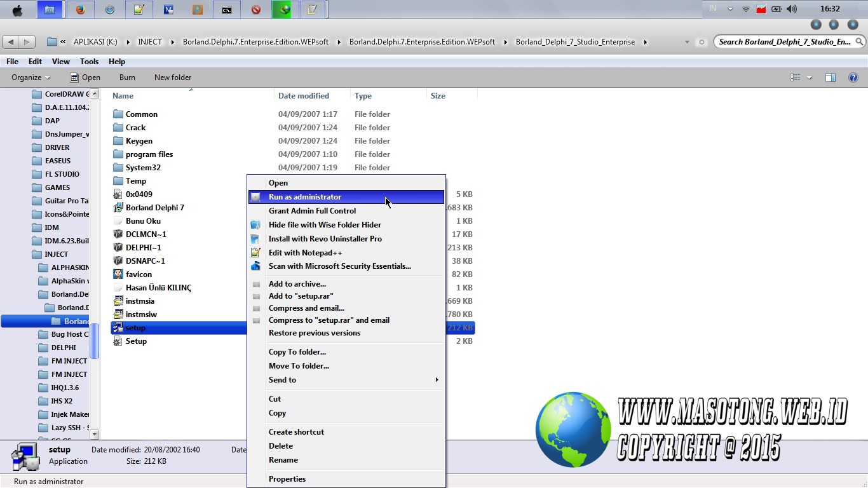
Task: Expand the Borland_Delphi_7_Studio_Enterprise breadcrumb arrow
Action: point(645,42)
